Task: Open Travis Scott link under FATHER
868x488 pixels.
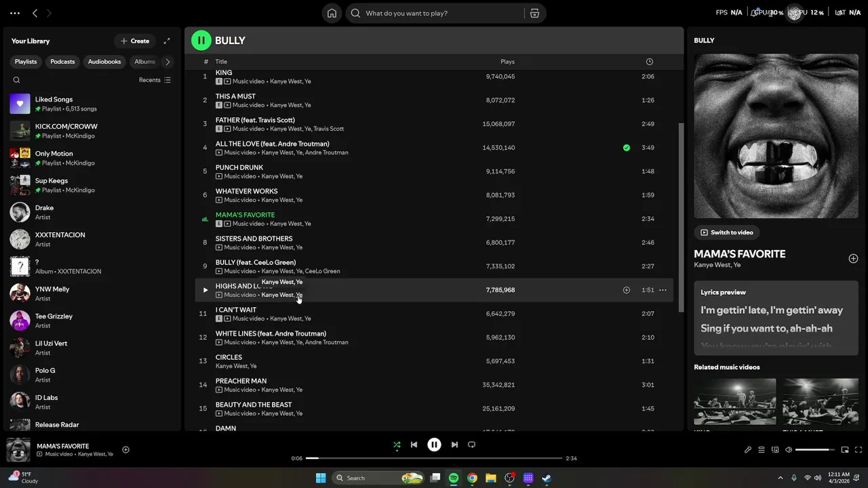Action: 328,129
